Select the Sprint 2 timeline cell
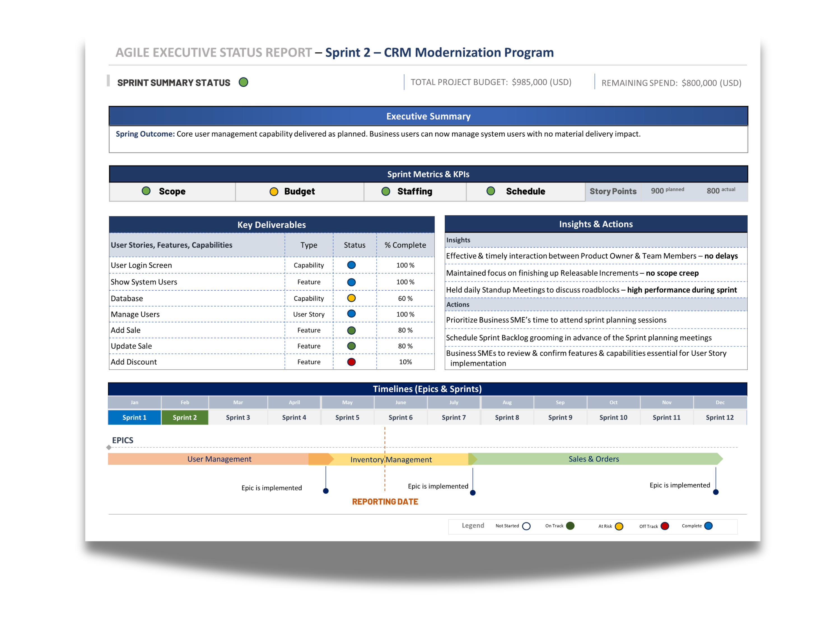The height and width of the screenshot is (630, 840). tap(185, 417)
